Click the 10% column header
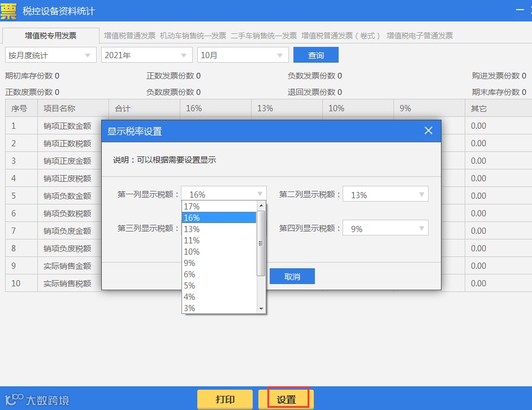532x410 pixels. click(358, 108)
